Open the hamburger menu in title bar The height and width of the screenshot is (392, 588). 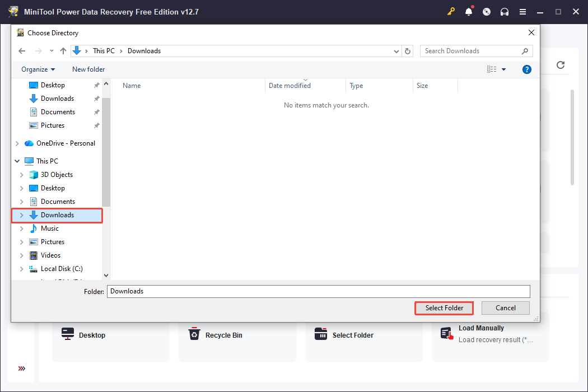523,11
